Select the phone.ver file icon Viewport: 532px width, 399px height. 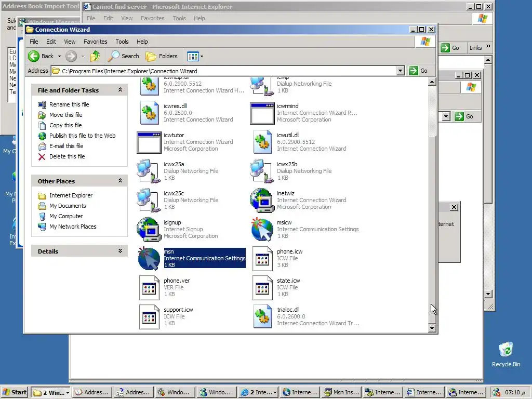point(149,288)
